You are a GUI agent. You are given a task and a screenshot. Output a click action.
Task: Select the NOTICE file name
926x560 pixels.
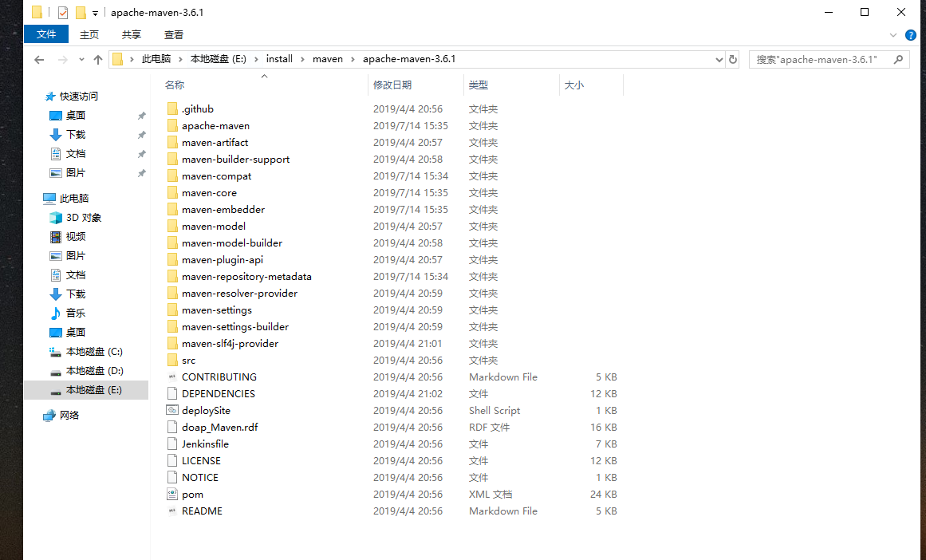(199, 477)
